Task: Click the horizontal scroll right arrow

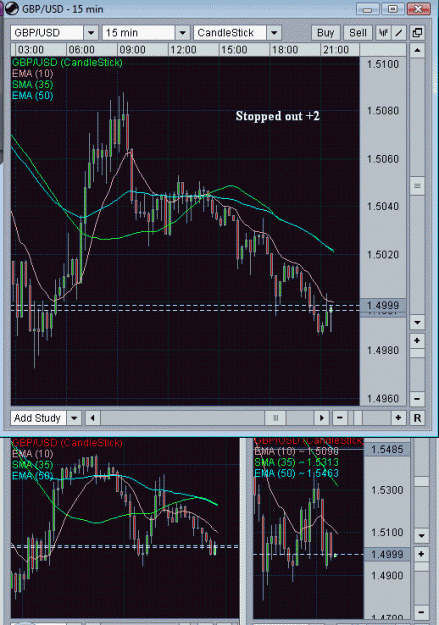Action: pos(321,418)
